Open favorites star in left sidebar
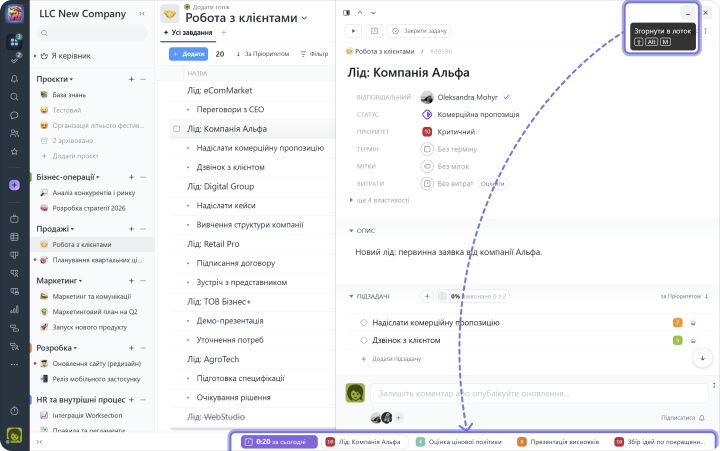This screenshot has width=720, height=451. click(14, 151)
